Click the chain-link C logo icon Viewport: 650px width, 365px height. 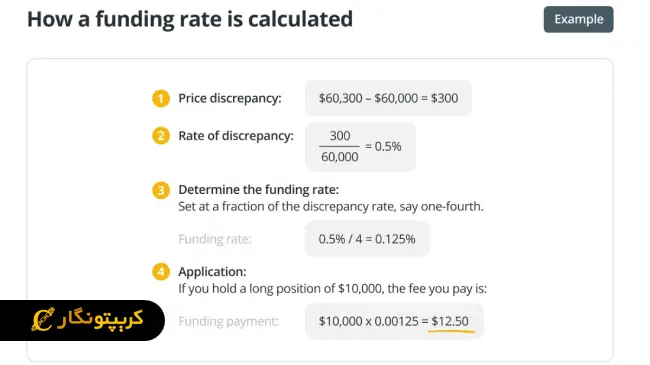tap(43, 319)
